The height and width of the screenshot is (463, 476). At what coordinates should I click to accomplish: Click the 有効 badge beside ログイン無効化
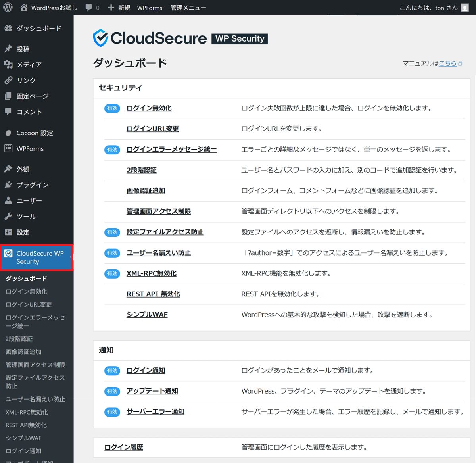[112, 108]
